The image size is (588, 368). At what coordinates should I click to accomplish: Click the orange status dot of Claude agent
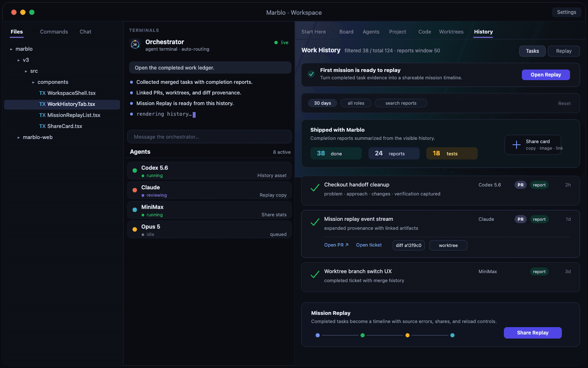pos(135,190)
